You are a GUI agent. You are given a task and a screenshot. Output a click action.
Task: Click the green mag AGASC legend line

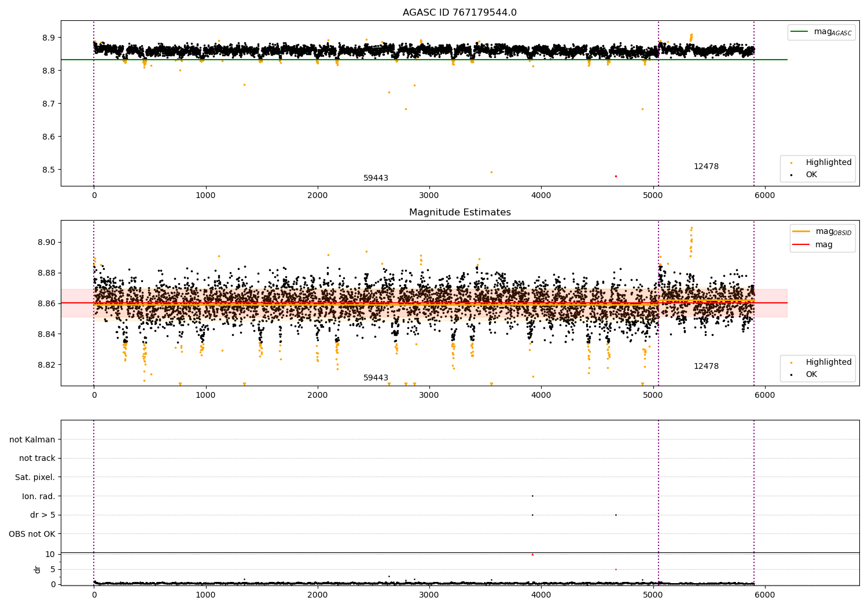(x=800, y=32)
